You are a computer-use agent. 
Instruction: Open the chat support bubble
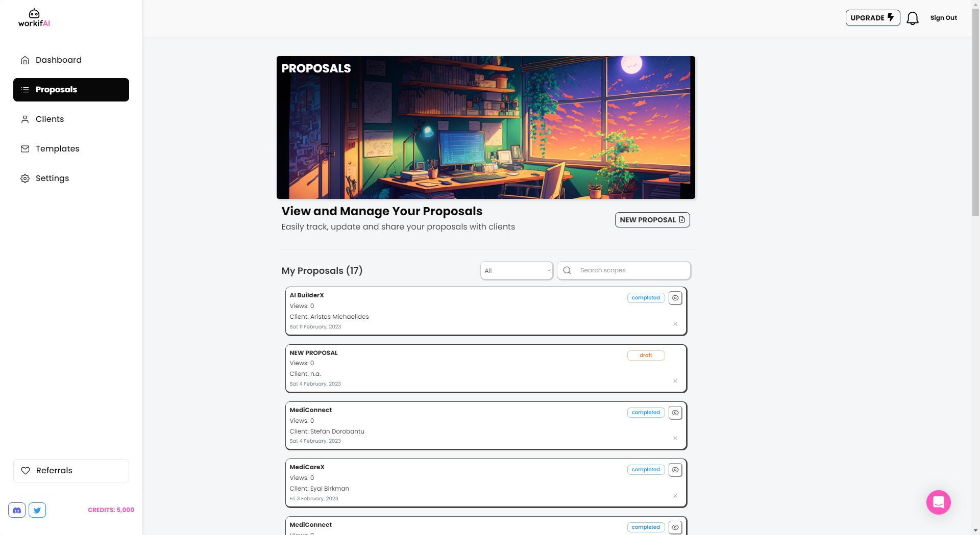point(939,502)
